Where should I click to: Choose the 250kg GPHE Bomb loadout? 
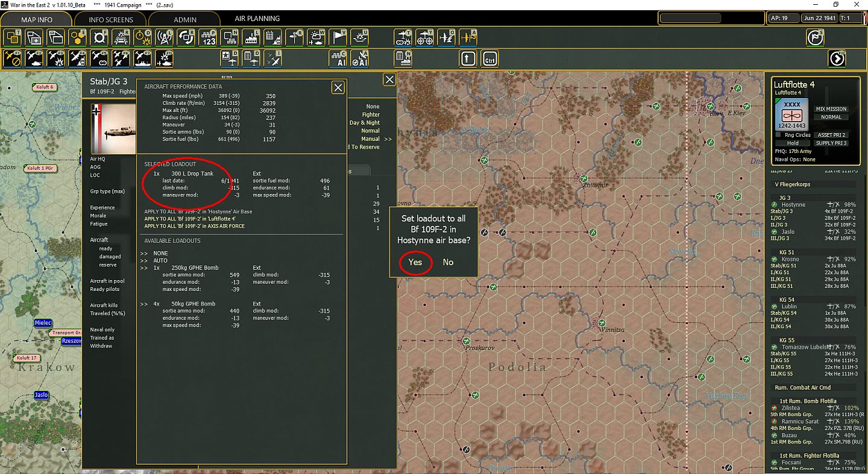coord(195,267)
